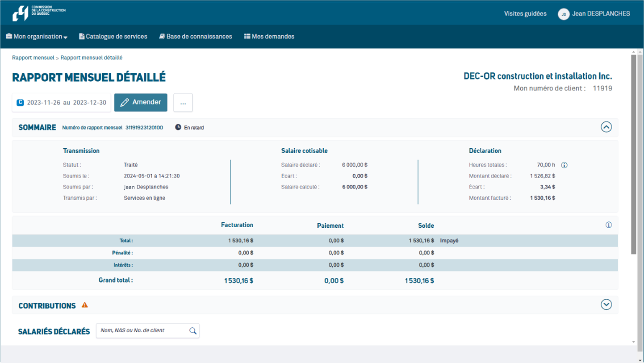Open the more options ellipsis button
Screen dimensions: 644x363
point(183,103)
